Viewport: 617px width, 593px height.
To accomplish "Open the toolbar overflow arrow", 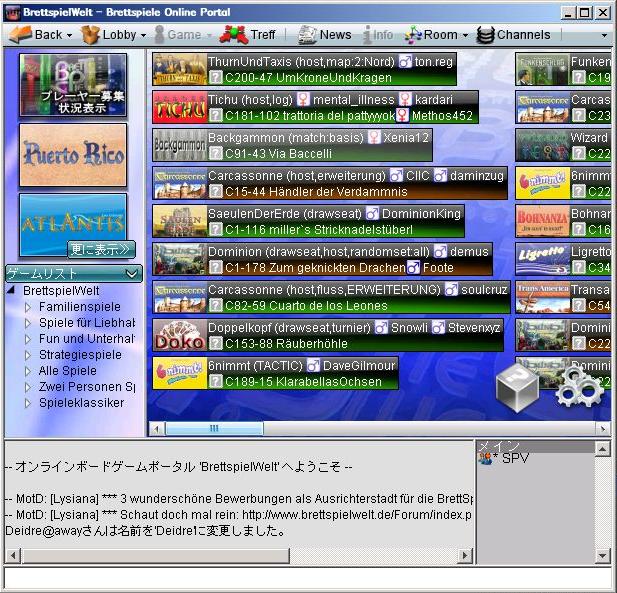I will (604, 36).
